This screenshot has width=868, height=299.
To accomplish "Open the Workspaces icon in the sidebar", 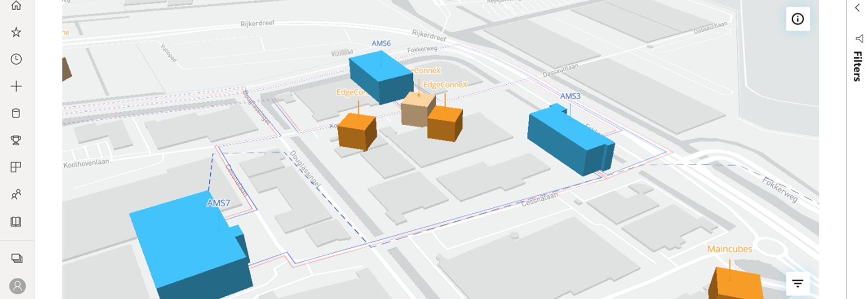I will (x=17, y=258).
